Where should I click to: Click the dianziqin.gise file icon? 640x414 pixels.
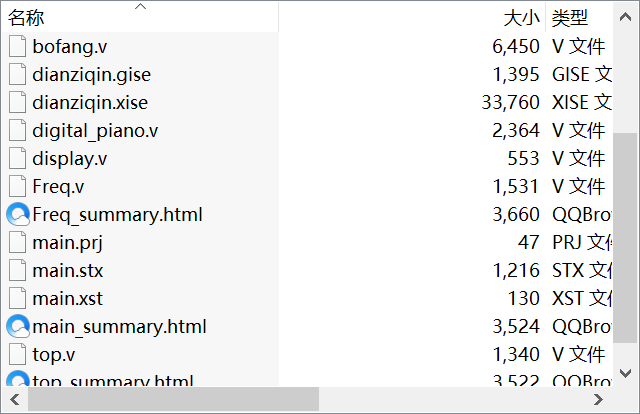tap(17, 74)
